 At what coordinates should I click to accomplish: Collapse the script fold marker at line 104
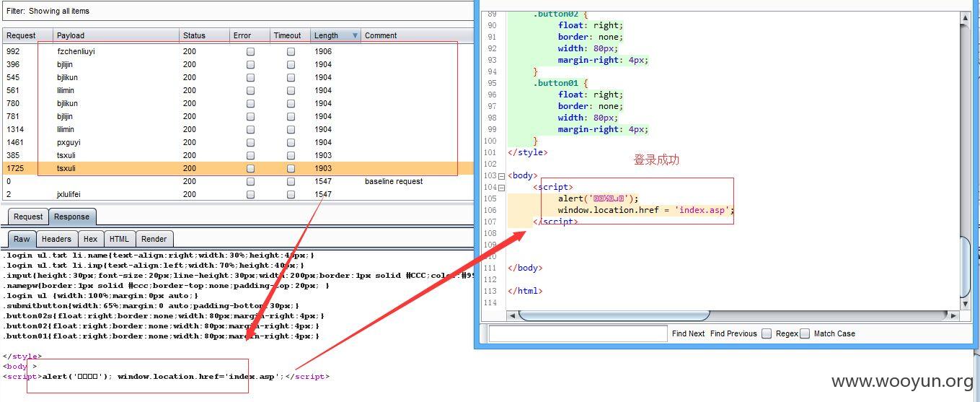pyautogui.click(x=502, y=187)
